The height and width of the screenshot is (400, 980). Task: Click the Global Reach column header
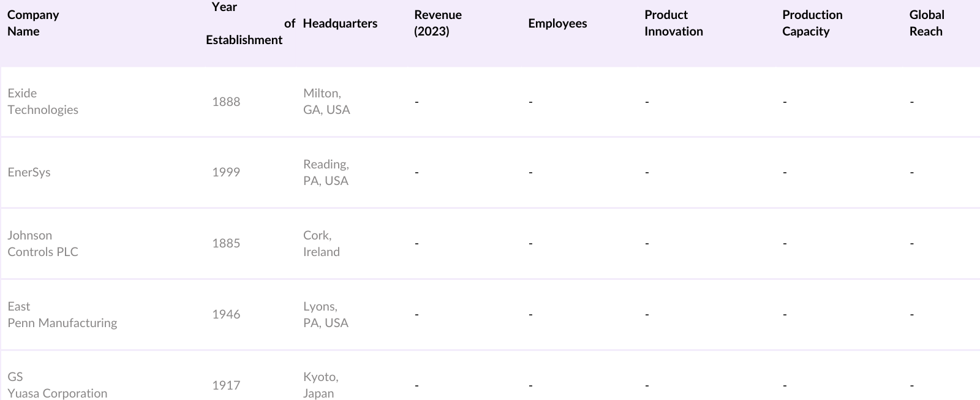coord(926,23)
